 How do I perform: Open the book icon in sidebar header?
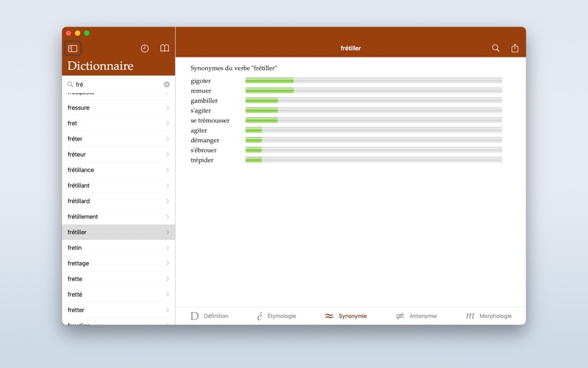(165, 48)
